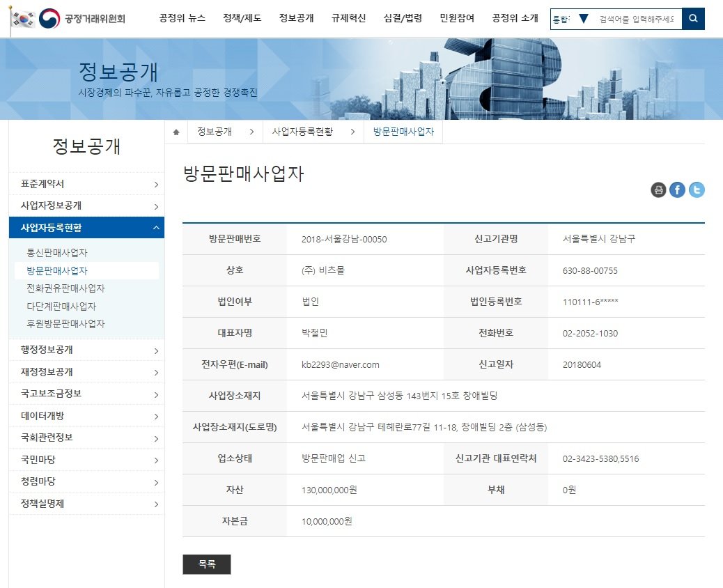Open 민원참여 menu
Screen dimensions: 723x588
tap(457, 18)
